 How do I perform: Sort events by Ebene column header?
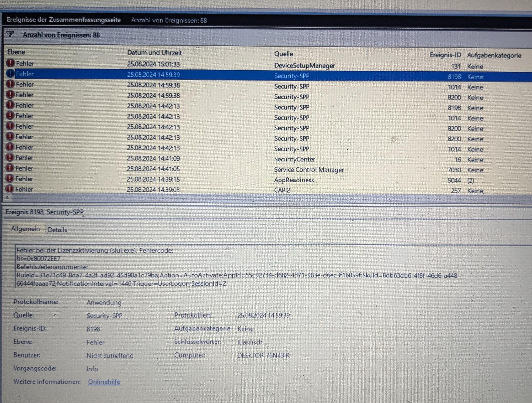[x=16, y=52]
